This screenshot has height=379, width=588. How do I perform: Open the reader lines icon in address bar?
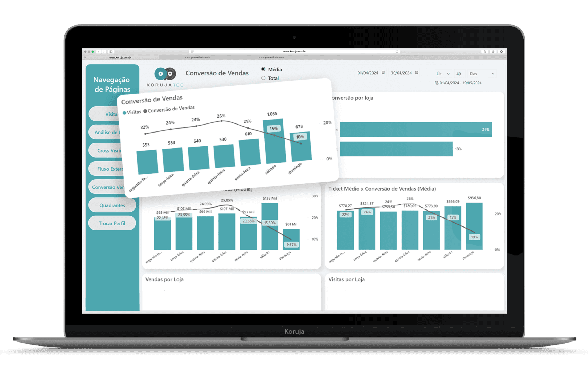coord(192,52)
